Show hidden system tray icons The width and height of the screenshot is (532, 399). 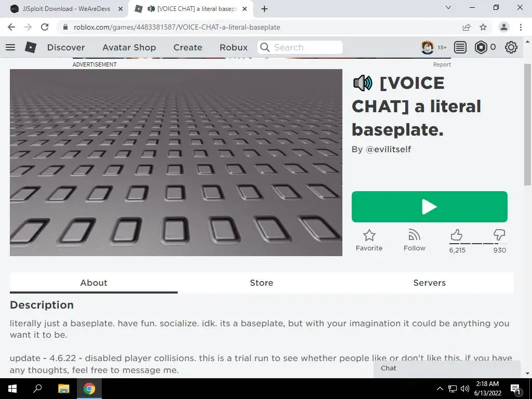click(440, 389)
